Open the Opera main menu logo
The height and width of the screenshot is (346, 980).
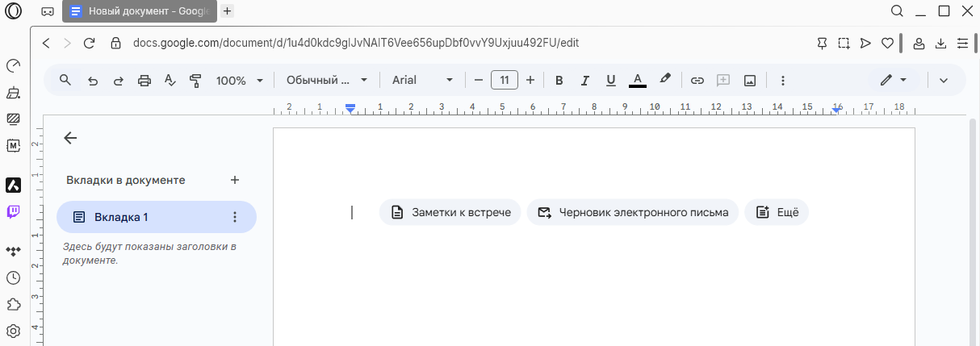pos(13,11)
